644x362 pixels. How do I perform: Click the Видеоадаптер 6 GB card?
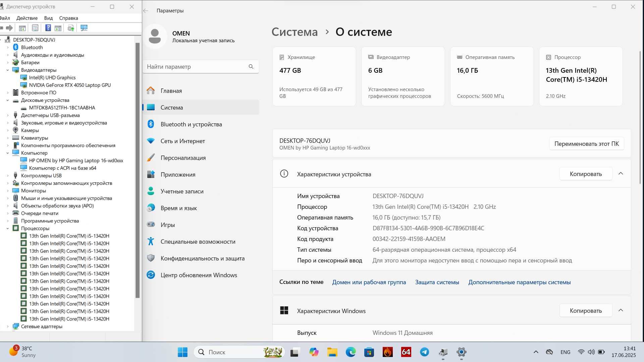click(403, 76)
